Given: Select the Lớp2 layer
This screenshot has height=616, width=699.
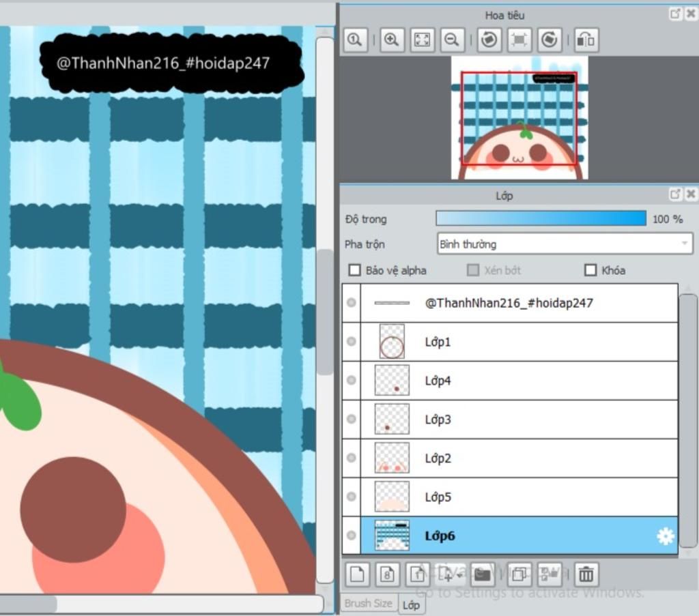Looking at the screenshot, I should tap(519, 458).
